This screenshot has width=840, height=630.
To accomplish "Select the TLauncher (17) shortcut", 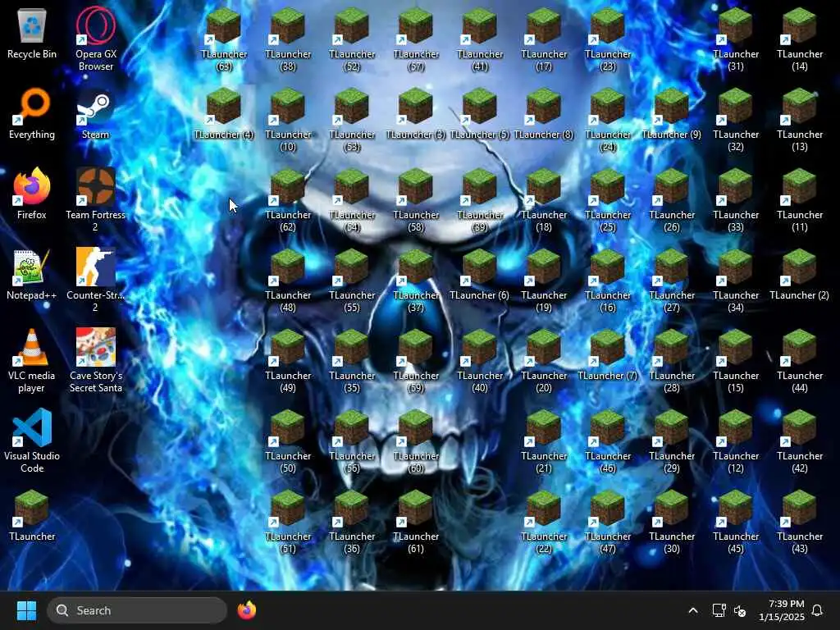I will point(544,39).
